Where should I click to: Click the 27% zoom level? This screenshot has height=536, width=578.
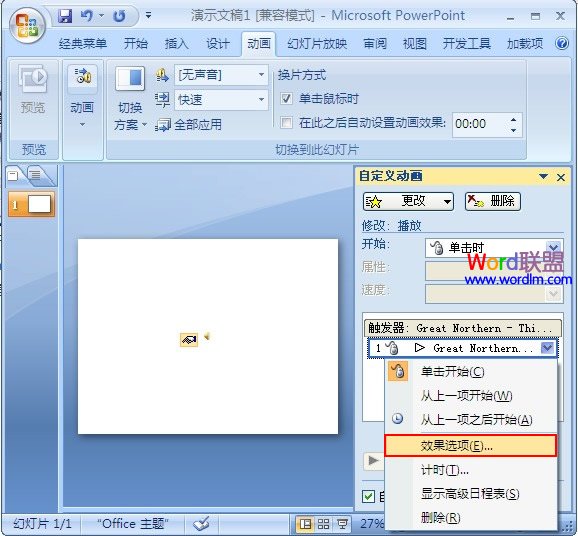point(372,524)
